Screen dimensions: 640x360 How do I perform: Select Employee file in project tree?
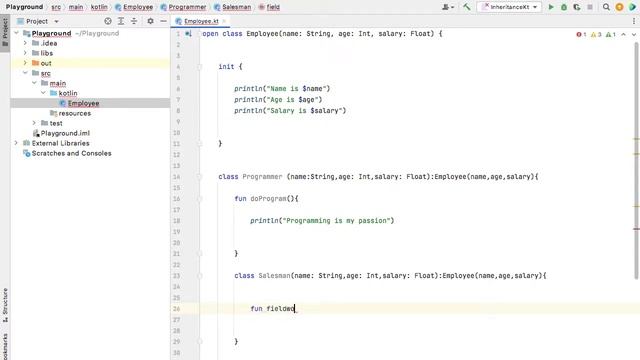pyautogui.click(x=83, y=103)
